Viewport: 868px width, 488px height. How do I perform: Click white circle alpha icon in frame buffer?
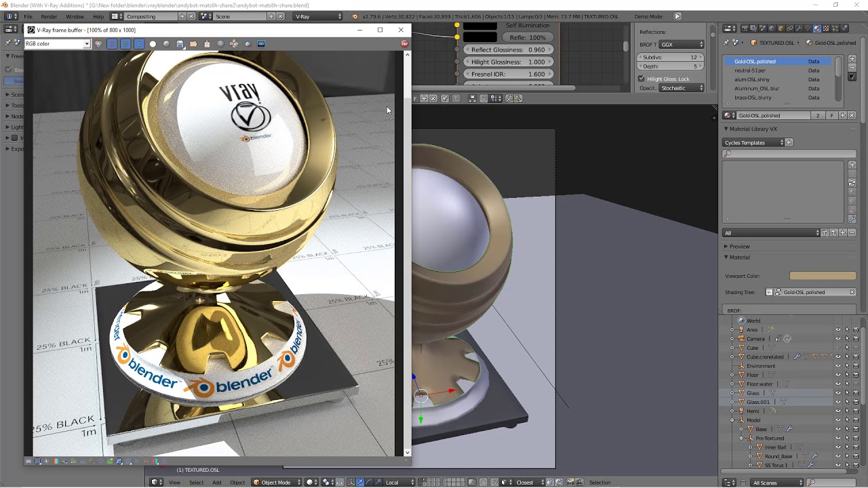(153, 44)
